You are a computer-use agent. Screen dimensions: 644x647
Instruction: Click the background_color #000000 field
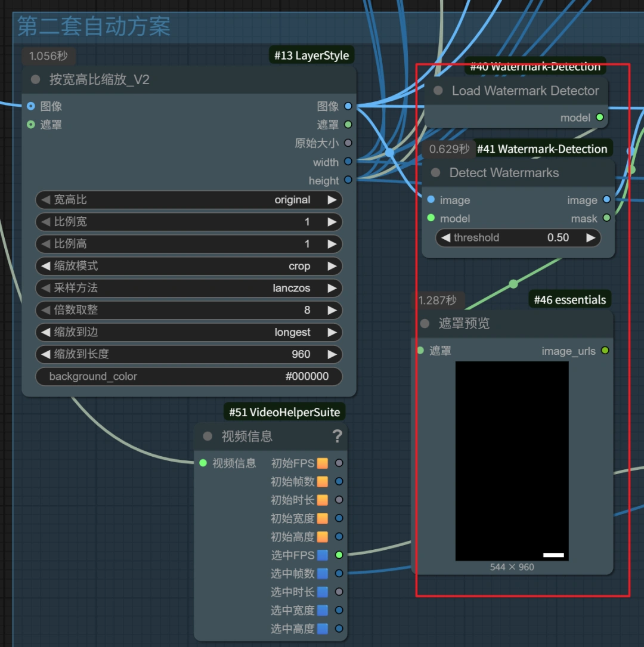188,376
